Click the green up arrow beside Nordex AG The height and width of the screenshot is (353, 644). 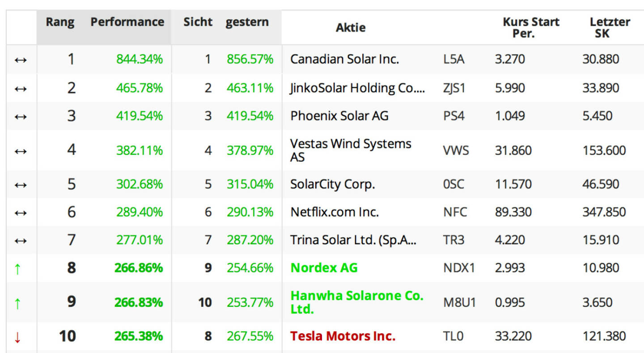(17, 268)
